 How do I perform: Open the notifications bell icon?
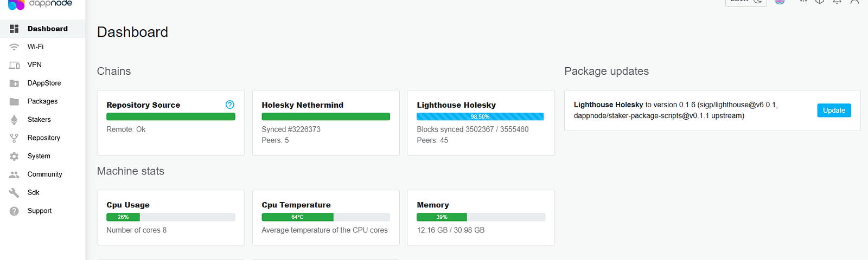pos(837,2)
